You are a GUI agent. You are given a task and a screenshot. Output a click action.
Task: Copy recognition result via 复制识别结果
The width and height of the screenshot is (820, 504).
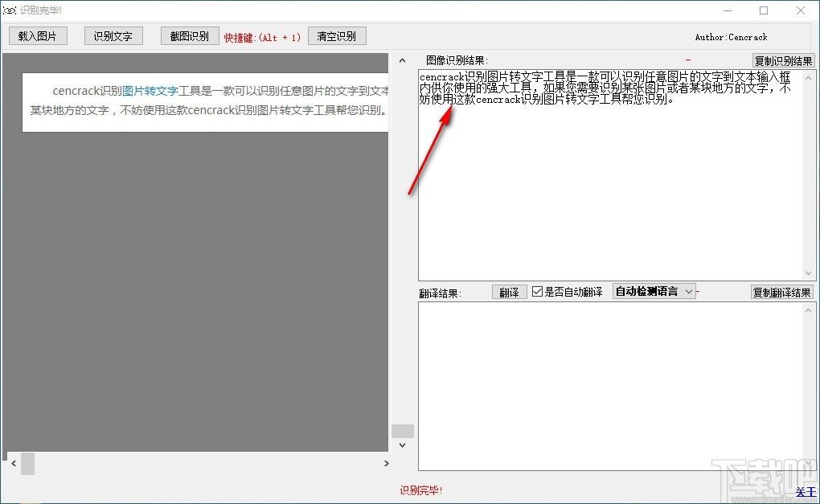point(783,60)
